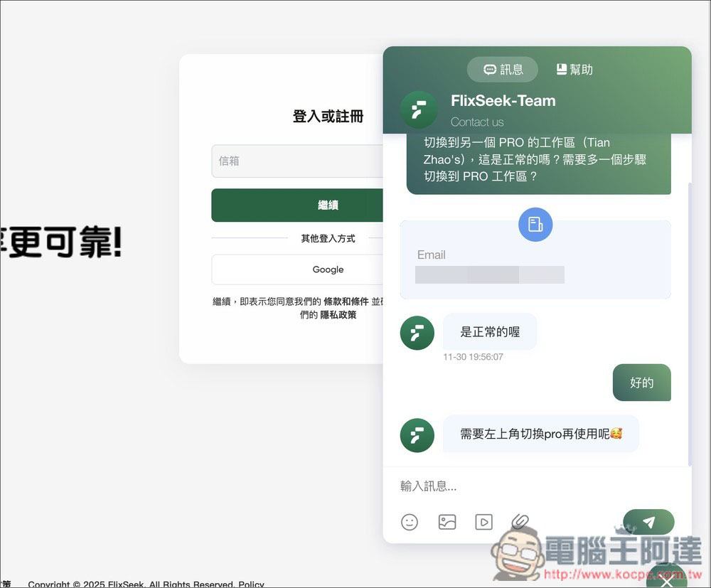This screenshot has height=588, width=711.
Task: Sign in using the Google button
Action: pyautogui.click(x=328, y=269)
